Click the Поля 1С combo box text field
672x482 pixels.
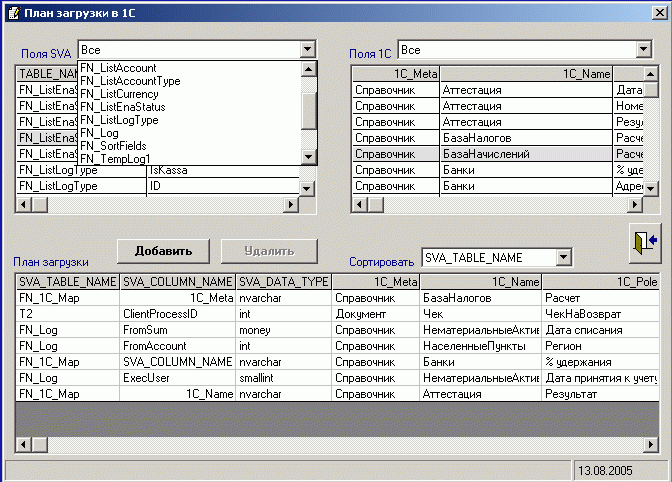pyautogui.click(x=517, y=50)
